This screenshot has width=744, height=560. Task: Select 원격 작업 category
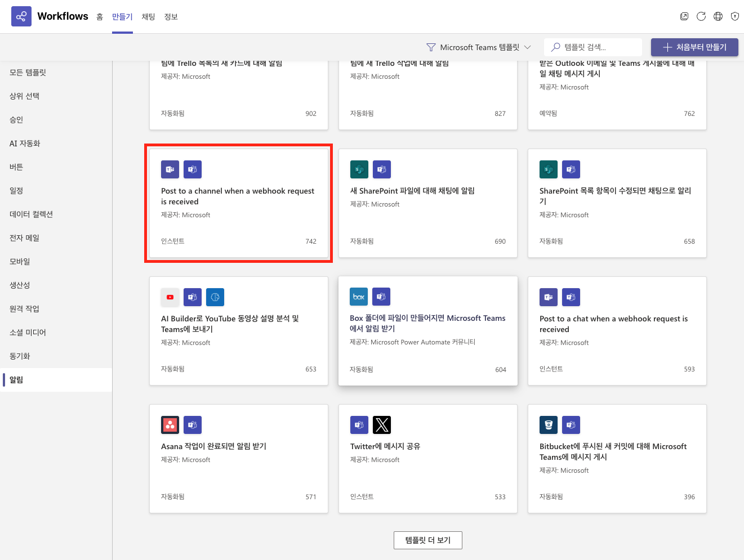(x=56, y=309)
